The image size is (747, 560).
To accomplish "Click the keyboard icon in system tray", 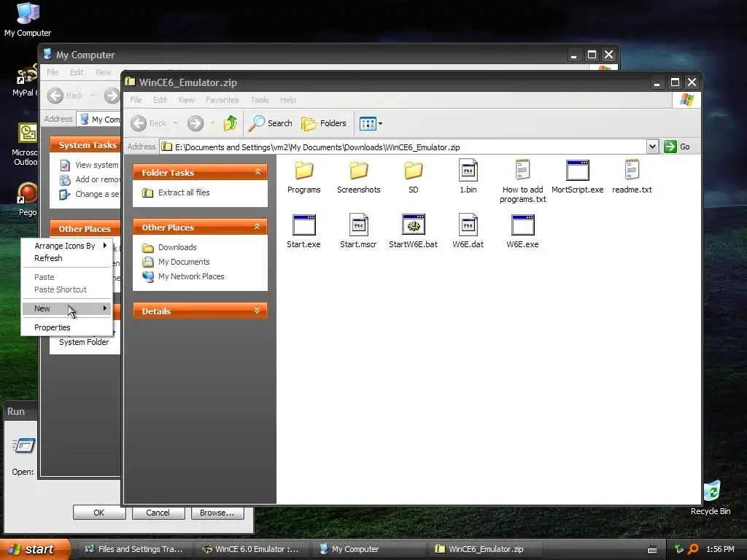I will 653,550.
